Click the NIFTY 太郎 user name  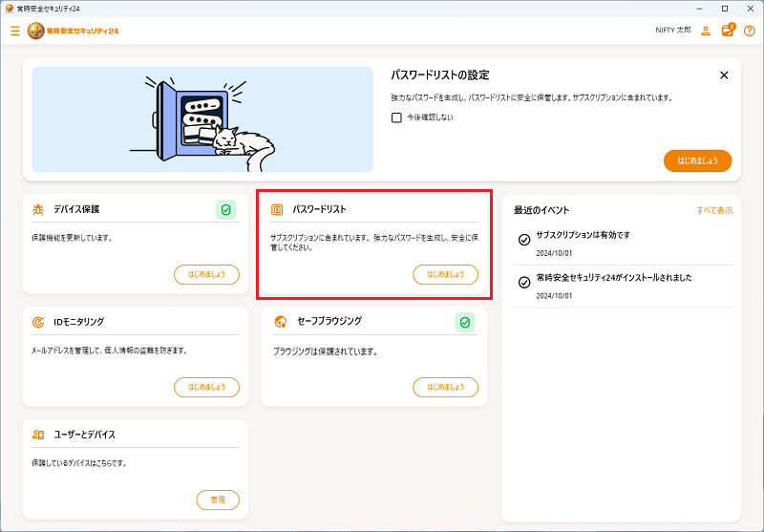click(673, 31)
